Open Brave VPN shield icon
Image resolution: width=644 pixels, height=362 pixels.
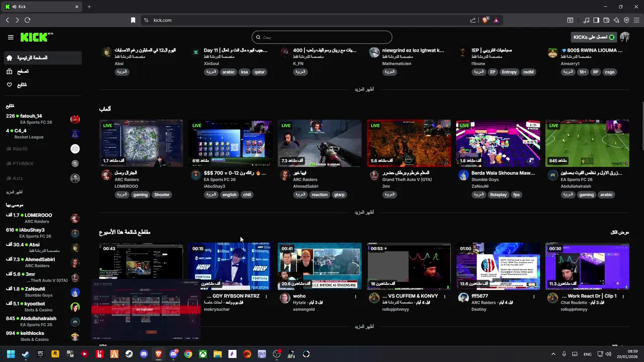626,20
